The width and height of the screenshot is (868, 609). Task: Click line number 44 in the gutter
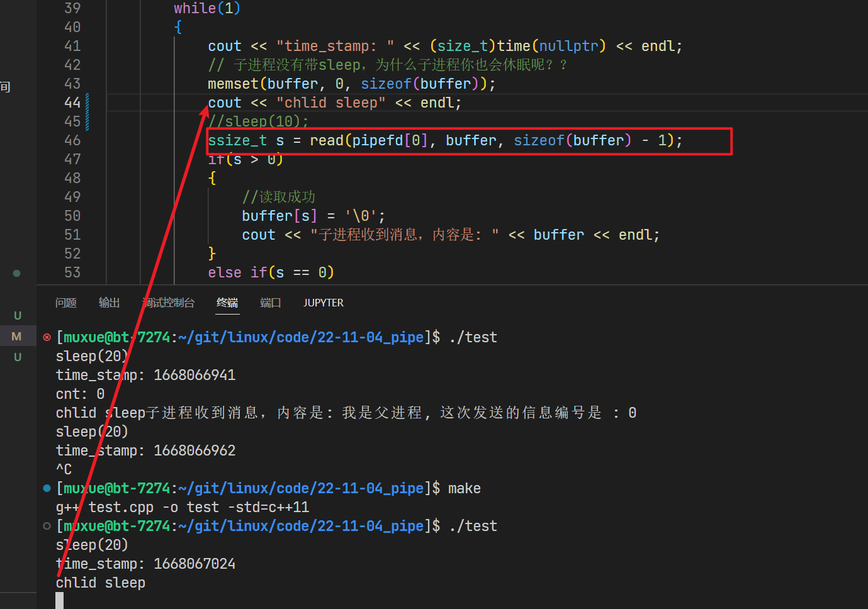pyautogui.click(x=72, y=103)
